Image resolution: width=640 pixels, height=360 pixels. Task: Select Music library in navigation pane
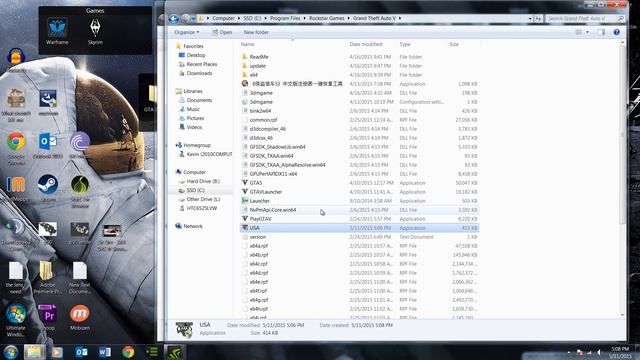pos(193,109)
